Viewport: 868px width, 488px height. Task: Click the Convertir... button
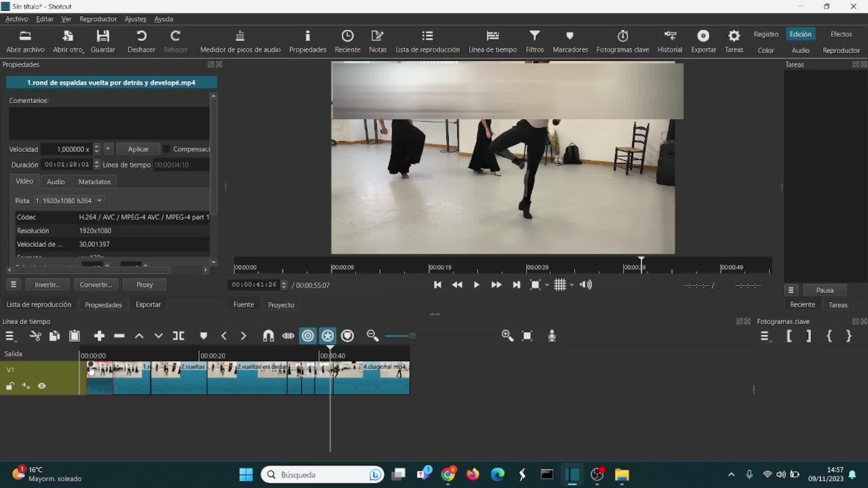(95, 285)
